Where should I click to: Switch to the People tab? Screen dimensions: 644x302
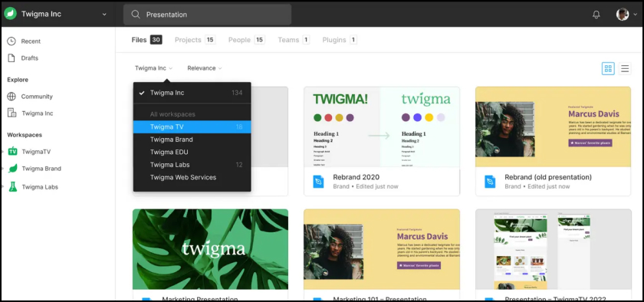click(x=246, y=40)
